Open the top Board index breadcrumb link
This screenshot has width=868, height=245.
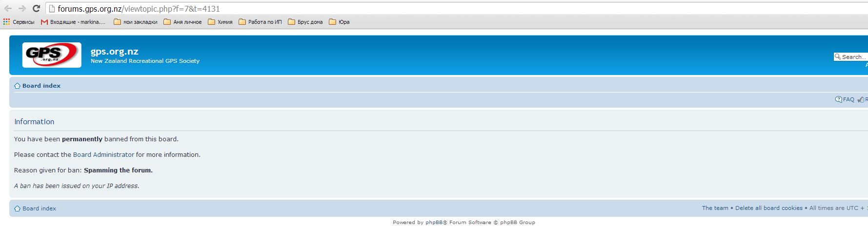[x=41, y=86]
